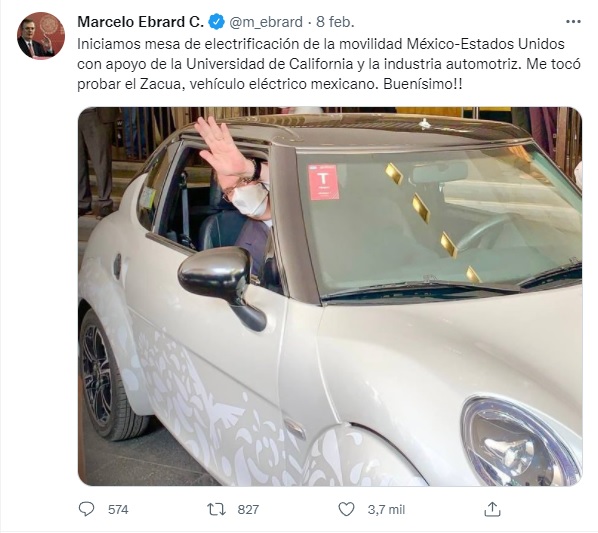Click the first line of tweet text
Image resolution: width=598 pixels, height=533 pixels.
coord(321,44)
